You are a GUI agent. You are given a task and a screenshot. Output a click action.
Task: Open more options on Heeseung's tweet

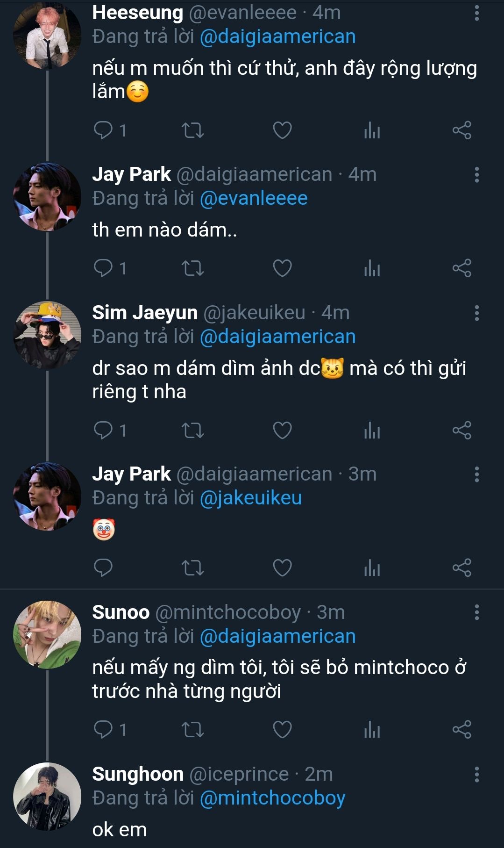coord(476,13)
